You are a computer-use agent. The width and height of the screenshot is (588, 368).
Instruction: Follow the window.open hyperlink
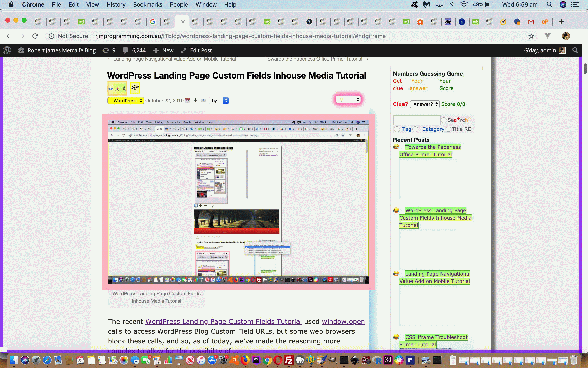click(343, 322)
